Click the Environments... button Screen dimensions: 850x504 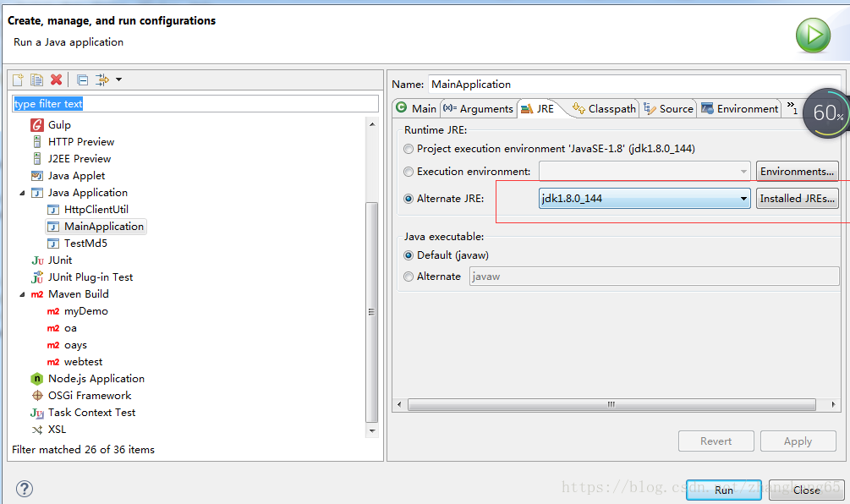[x=797, y=172]
